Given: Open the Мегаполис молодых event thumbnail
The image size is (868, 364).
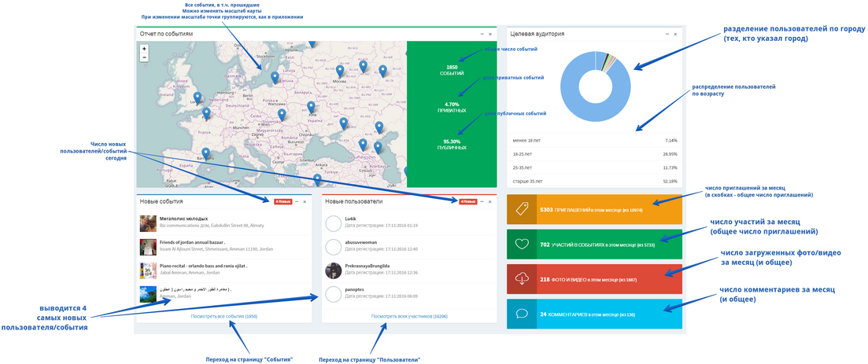Looking at the screenshot, I should (148, 223).
